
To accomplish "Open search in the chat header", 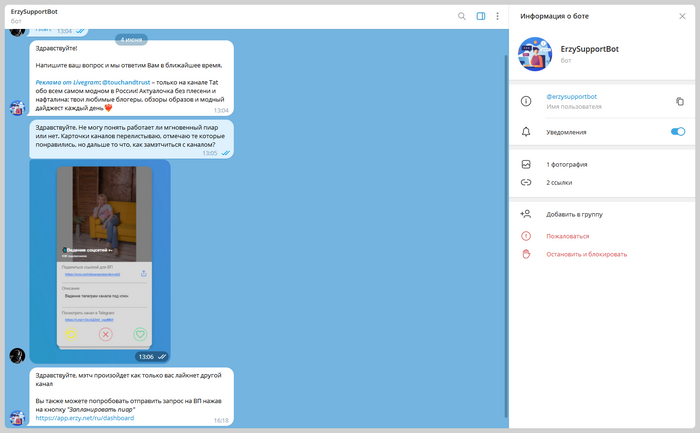I will tap(462, 16).
